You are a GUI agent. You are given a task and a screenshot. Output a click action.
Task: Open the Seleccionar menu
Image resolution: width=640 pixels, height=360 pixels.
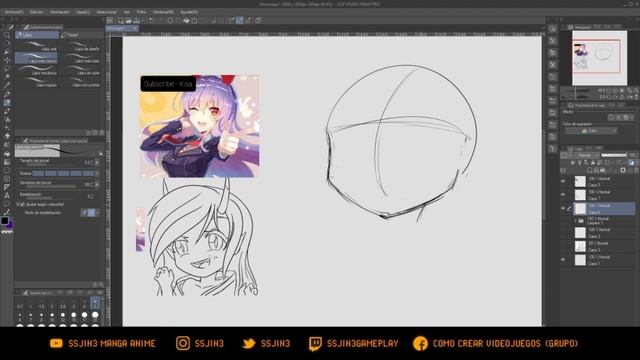tap(107, 12)
